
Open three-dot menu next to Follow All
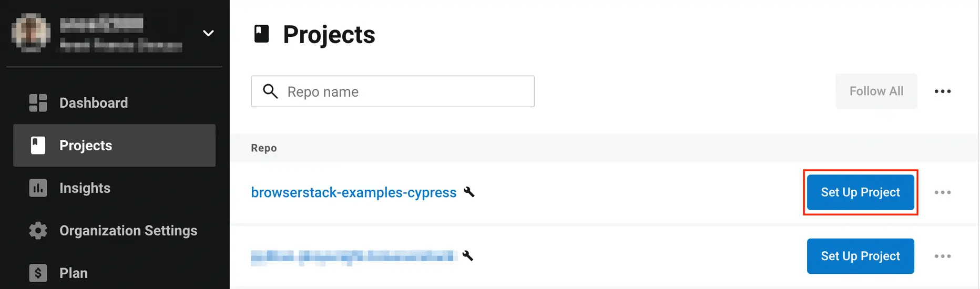pos(942,91)
